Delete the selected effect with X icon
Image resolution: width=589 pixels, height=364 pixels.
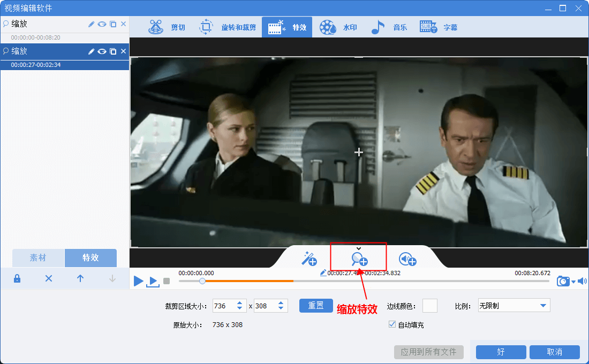48,279
